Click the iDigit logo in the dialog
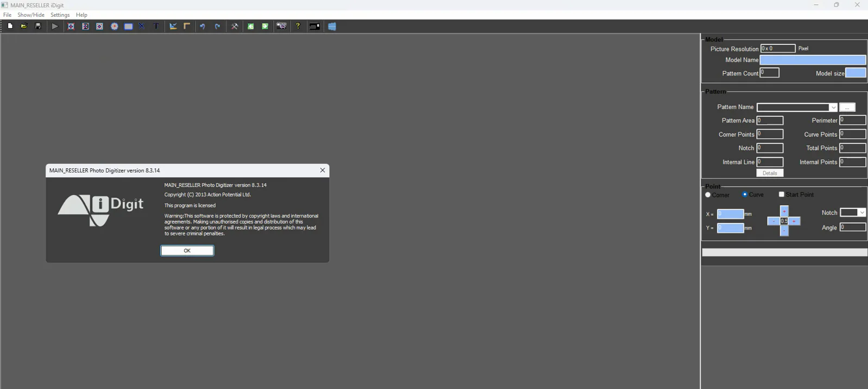 tap(100, 210)
